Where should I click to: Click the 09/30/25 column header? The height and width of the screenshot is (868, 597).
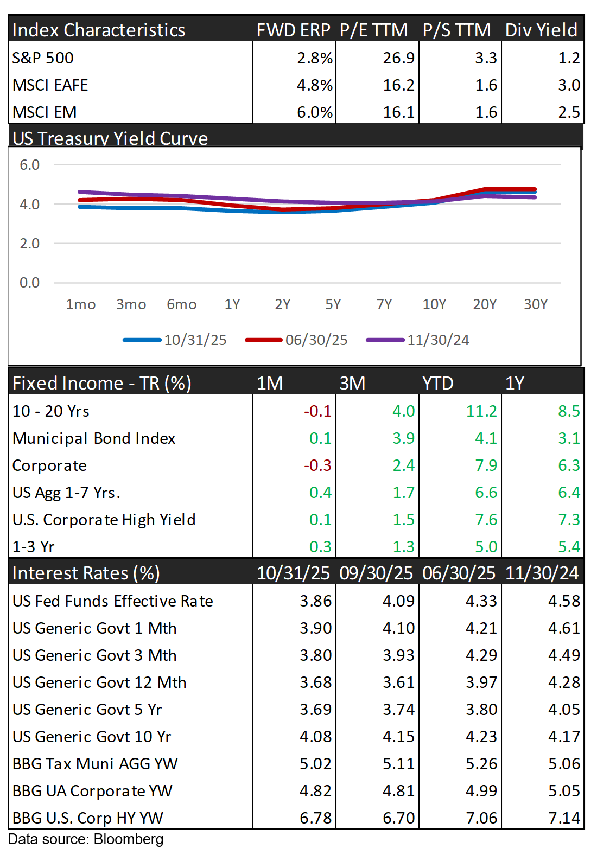pyautogui.click(x=376, y=573)
